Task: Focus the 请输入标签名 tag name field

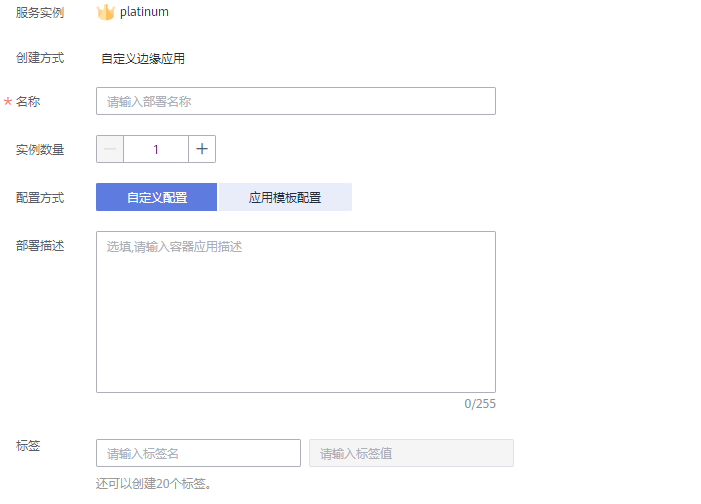Action: pyautogui.click(x=198, y=453)
